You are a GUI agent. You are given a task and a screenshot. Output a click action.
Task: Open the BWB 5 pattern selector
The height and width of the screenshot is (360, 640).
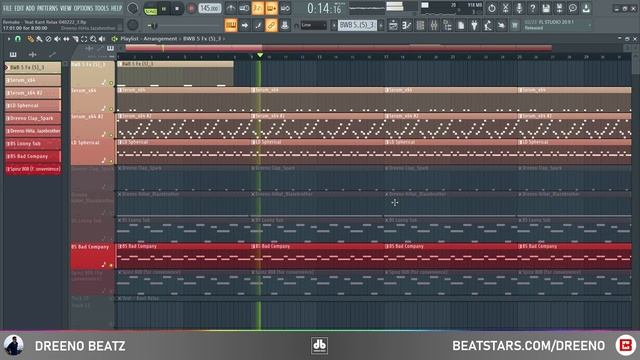pyautogui.click(x=357, y=25)
